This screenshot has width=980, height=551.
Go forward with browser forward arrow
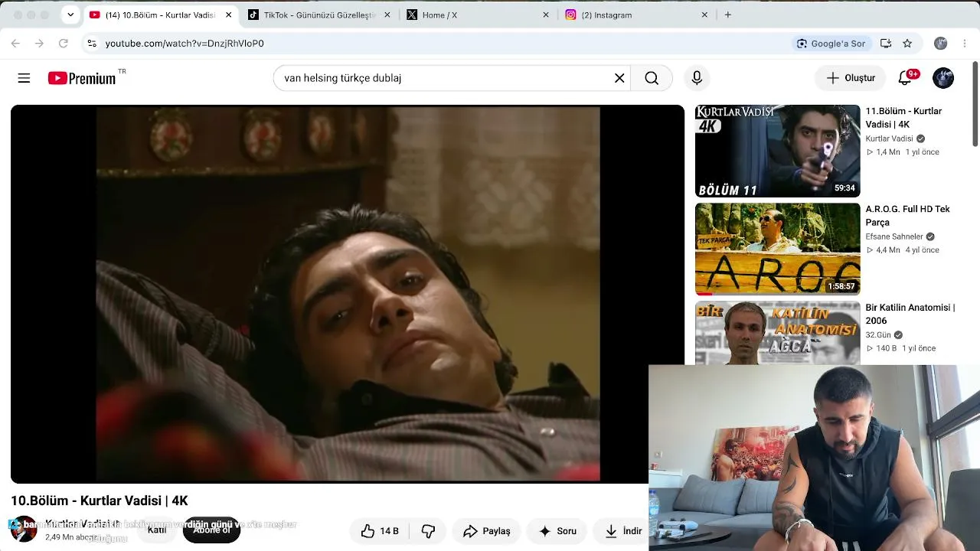40,44
